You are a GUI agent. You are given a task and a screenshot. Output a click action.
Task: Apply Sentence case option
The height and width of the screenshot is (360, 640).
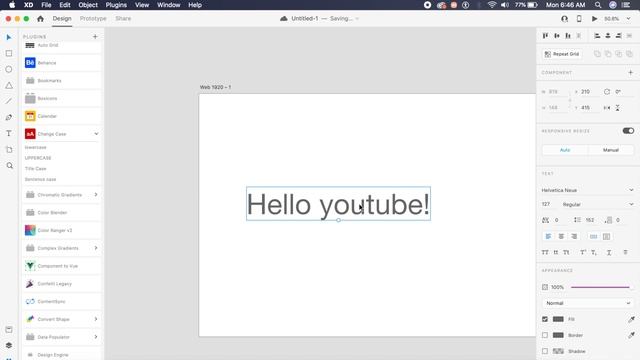click(x=40, y=179)
